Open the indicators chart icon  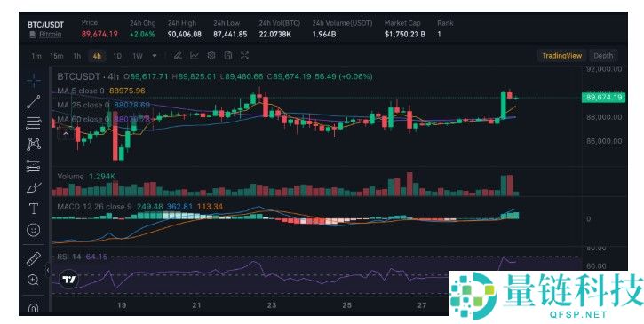(195, 56)
